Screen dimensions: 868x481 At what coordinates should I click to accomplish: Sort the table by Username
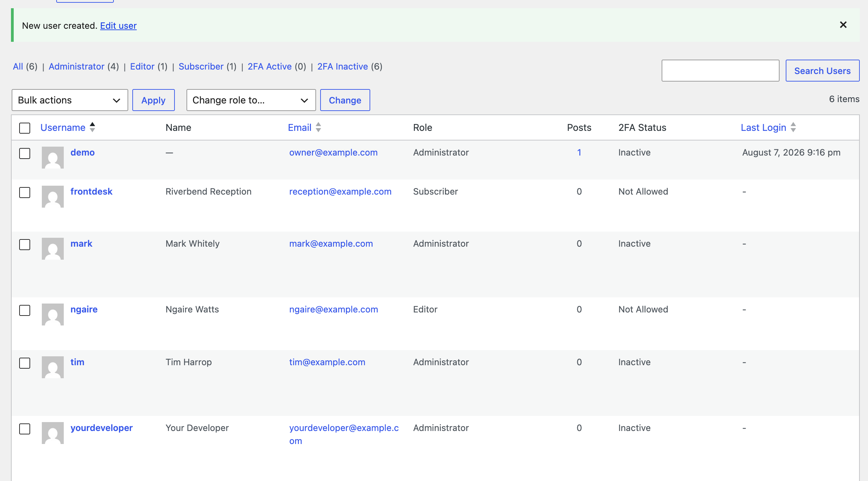(x=63, y=127)
